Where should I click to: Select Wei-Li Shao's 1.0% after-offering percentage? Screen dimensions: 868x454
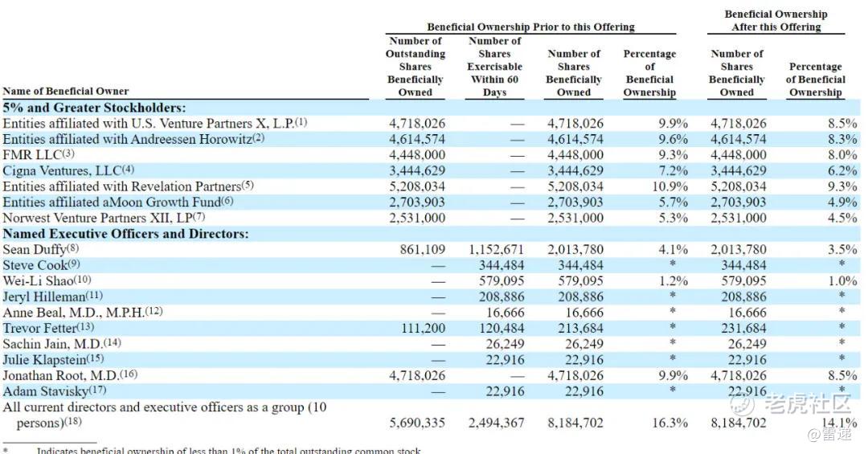click(842, 281)
